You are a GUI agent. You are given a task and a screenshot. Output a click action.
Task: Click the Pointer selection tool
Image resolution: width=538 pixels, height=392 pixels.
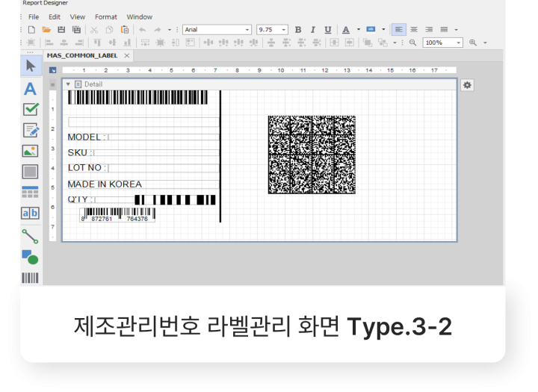pos(30,66)
